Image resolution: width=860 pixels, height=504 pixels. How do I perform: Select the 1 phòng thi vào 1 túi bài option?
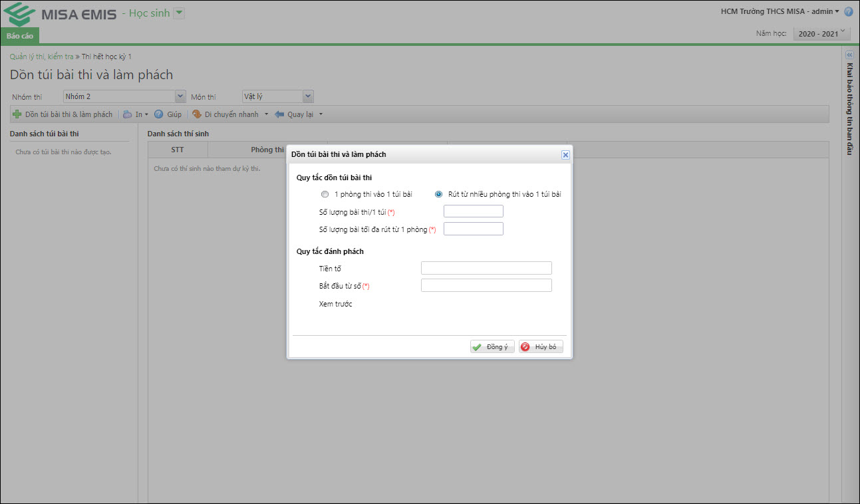pos(325,195)
